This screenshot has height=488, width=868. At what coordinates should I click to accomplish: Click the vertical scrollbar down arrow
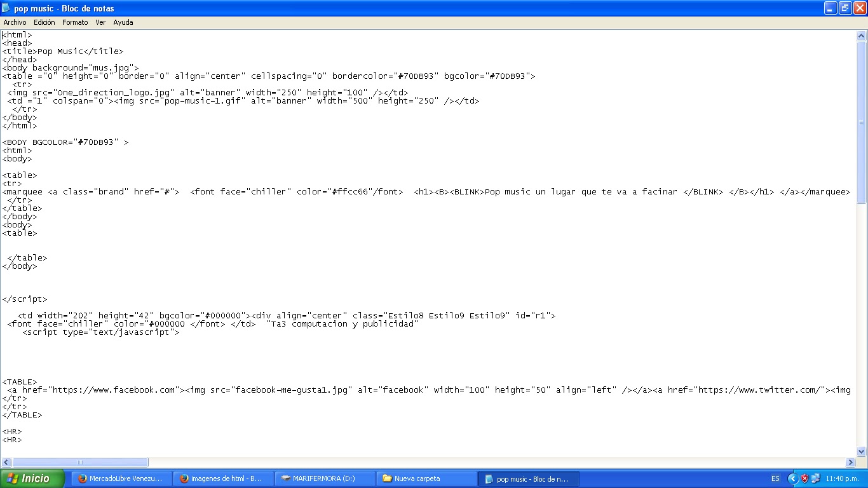[862, 452]
